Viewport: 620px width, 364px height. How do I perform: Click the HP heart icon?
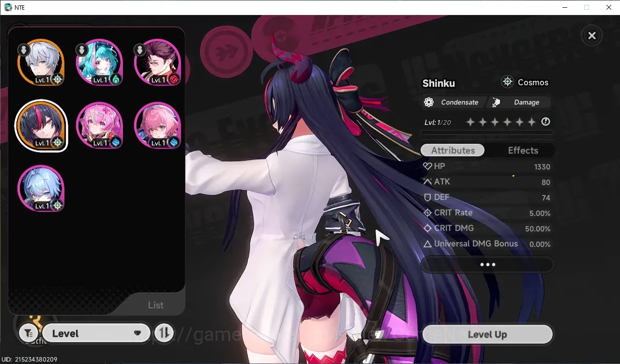tap(427, 166)
